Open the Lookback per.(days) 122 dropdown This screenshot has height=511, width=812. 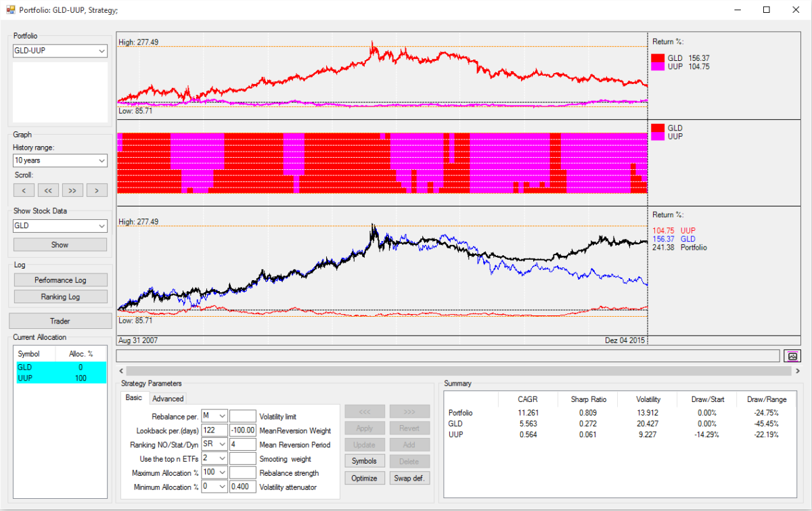click(215, 430)
